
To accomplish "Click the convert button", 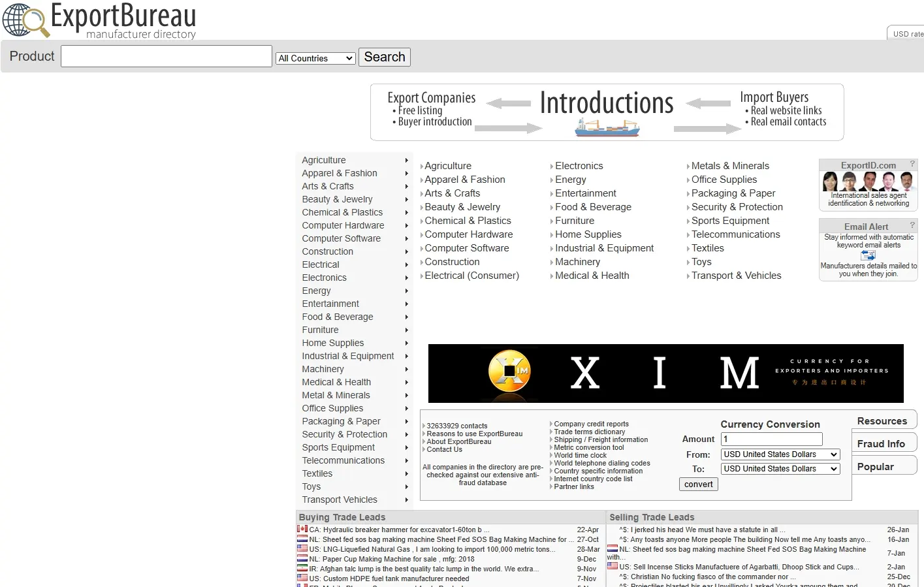I will click(x=698, y=484).
